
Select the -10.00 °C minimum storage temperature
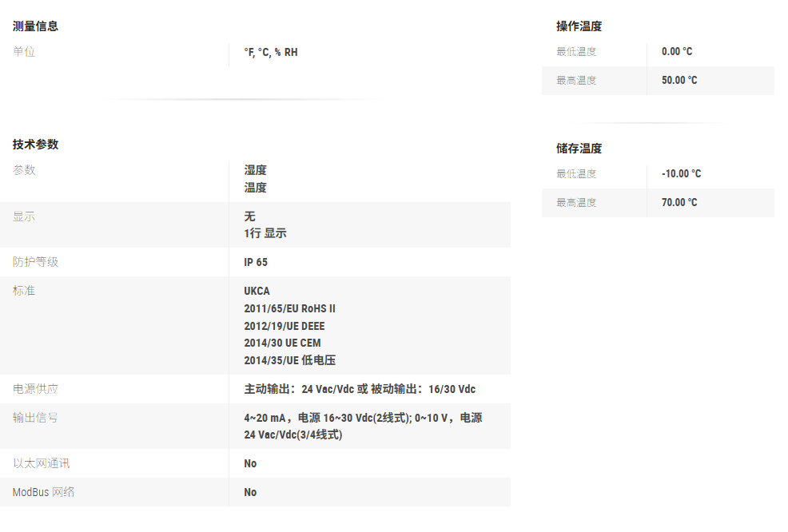(x=681, y=174)
